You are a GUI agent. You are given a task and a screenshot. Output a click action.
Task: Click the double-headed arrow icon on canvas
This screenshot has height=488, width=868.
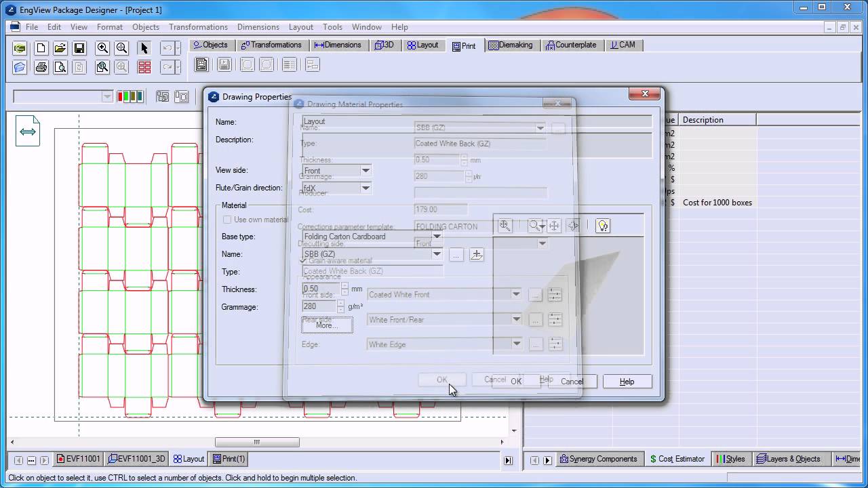click(x=28, y=131)
